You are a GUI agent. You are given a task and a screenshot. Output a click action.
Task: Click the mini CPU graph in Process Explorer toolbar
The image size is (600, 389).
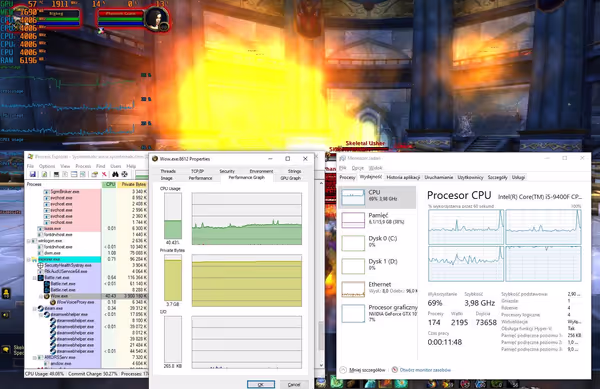tap(142, 175)
